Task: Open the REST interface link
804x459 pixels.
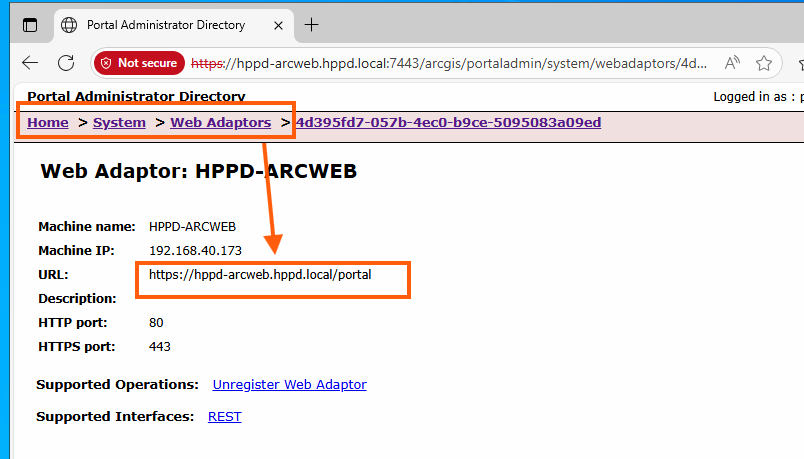Action: 224,416
